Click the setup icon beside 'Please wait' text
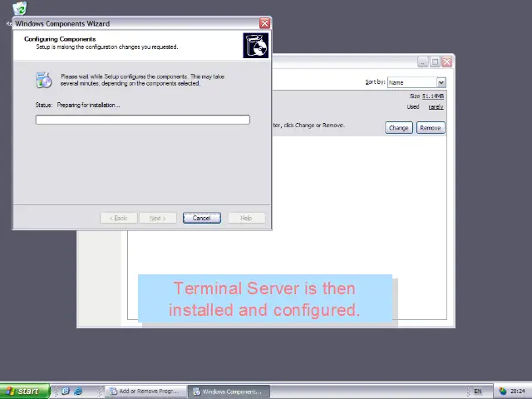The height and width of the screenshot is (399, 532). (44, 80)
